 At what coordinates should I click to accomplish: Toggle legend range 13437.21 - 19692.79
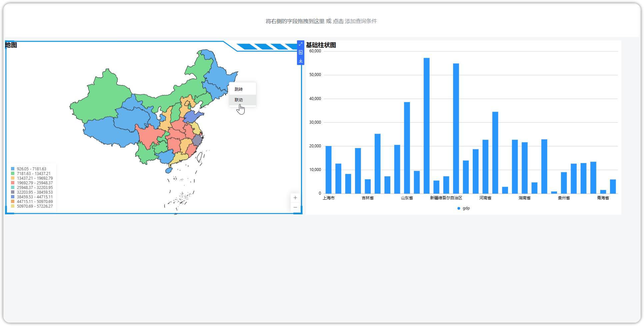click(x=32, y=178)
